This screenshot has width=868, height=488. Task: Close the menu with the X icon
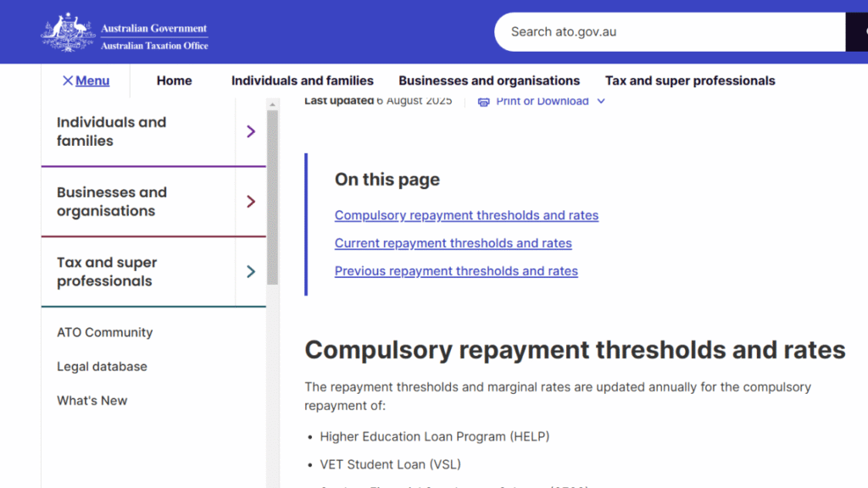[68, 80]
